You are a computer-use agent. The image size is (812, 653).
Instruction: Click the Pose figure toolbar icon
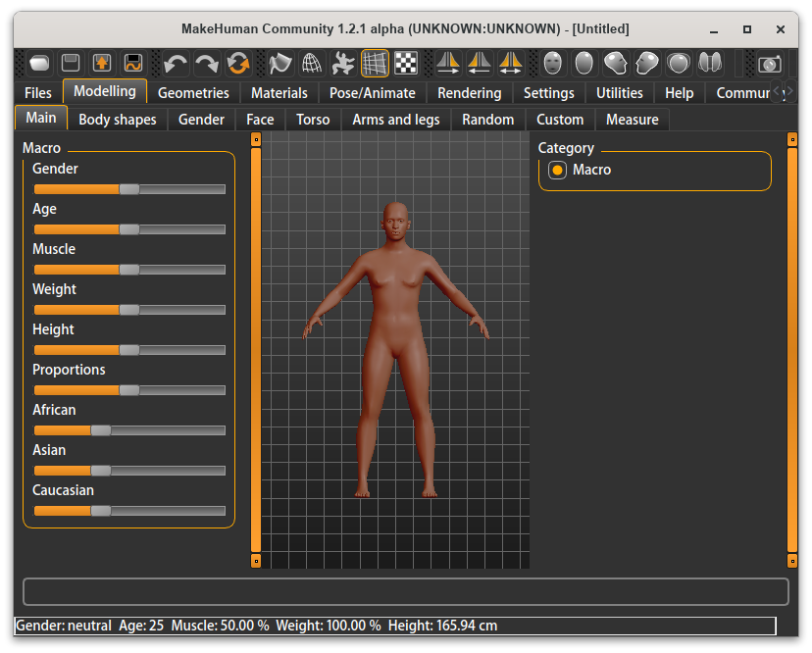343,64
